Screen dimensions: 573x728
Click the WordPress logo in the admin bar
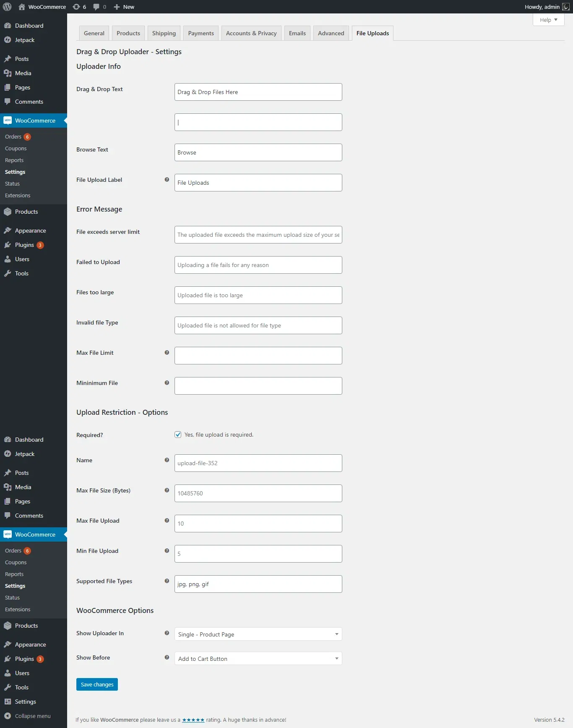7,7
